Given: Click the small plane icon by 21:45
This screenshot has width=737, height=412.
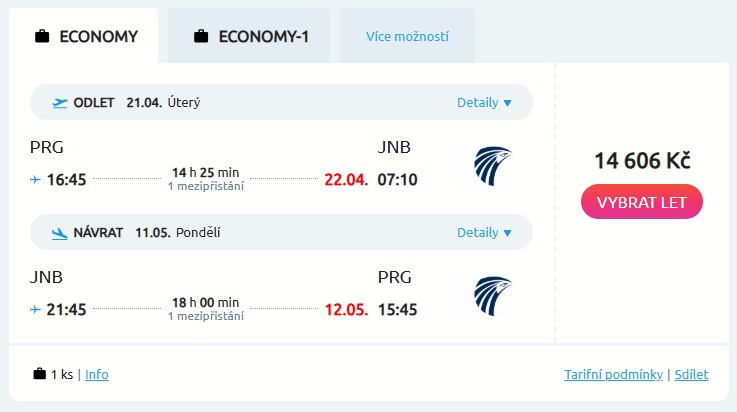Looking at the screenshot, I should click(36, 310).
